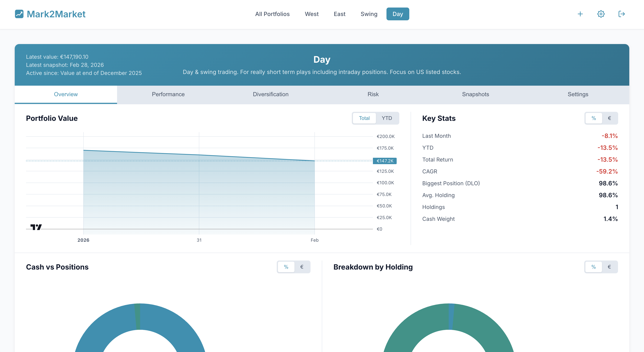Screen dimensions: 644x352
Task: Go to the Risk tab
Action: [x=373, y=94]
